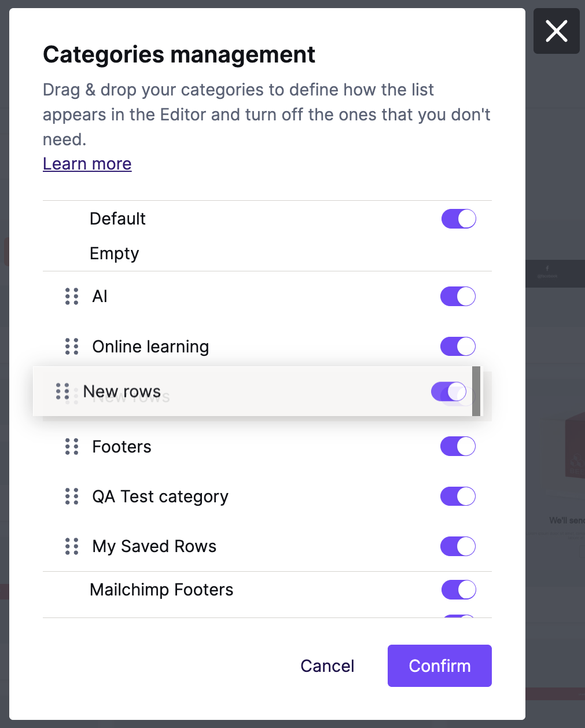The image size is (585, 728).
Task: Toggle the Mailchimp Footers switch
Action: coord(459,590)
